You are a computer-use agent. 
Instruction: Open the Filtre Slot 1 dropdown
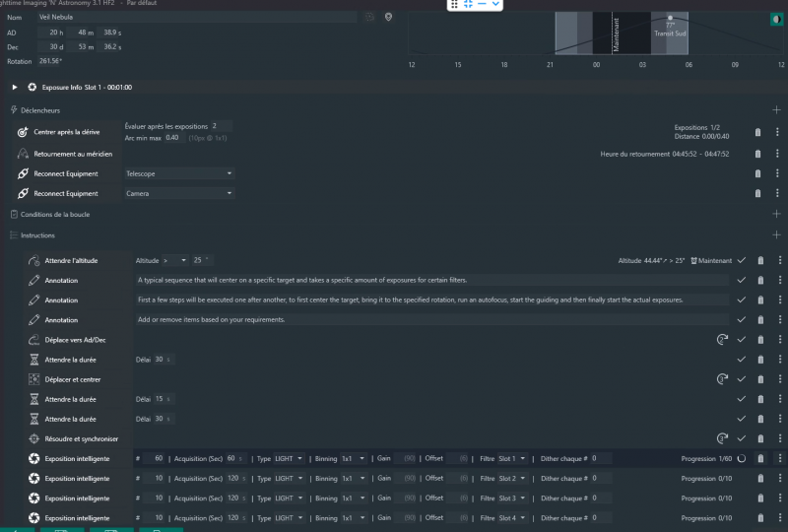point(514,459)
